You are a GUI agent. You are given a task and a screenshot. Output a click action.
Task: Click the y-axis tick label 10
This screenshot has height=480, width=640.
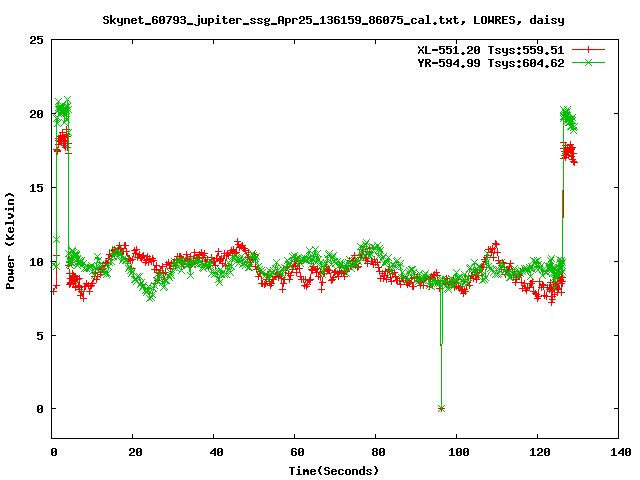click(36, 262)
